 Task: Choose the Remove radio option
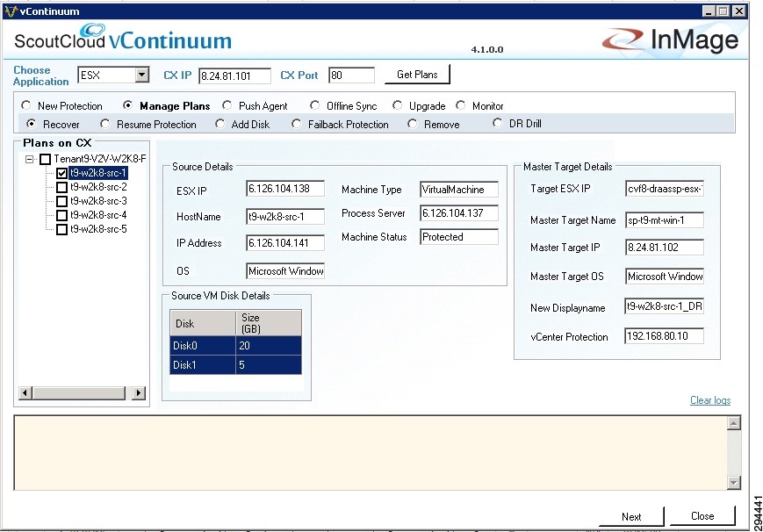pyautogui.click(x=412, y=124)
